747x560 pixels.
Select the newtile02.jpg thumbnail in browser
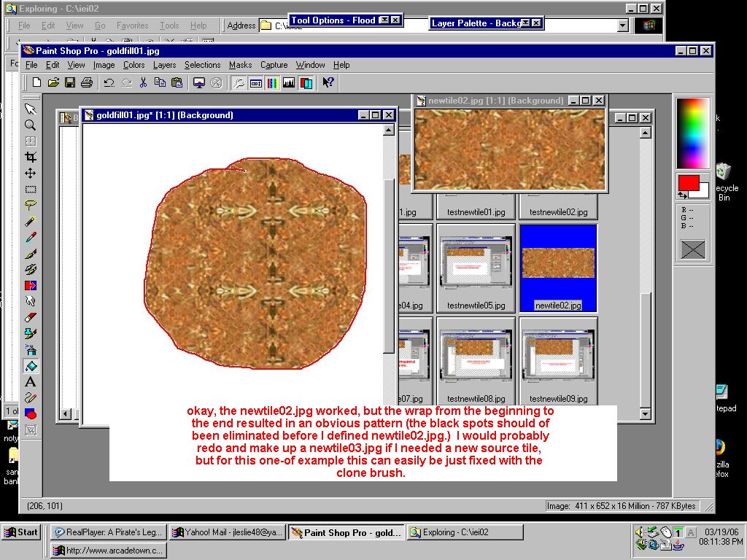tap(558, 268)
